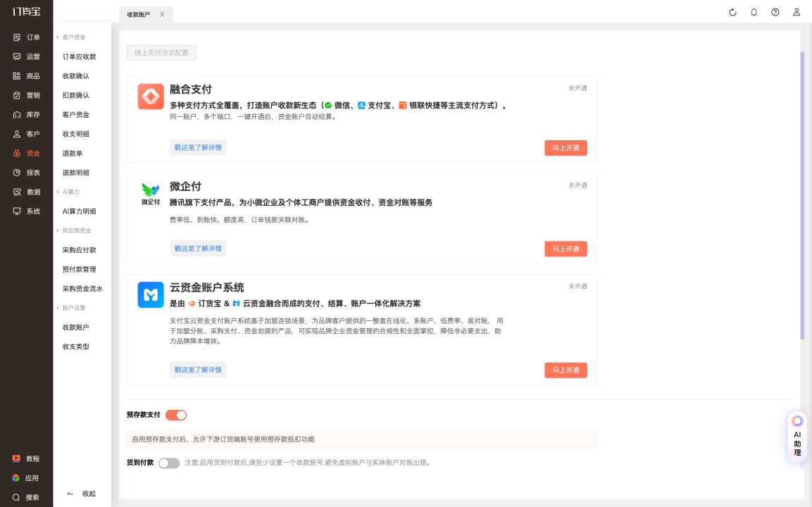
Task: Open the notification bell
Action: coord(754,12)
